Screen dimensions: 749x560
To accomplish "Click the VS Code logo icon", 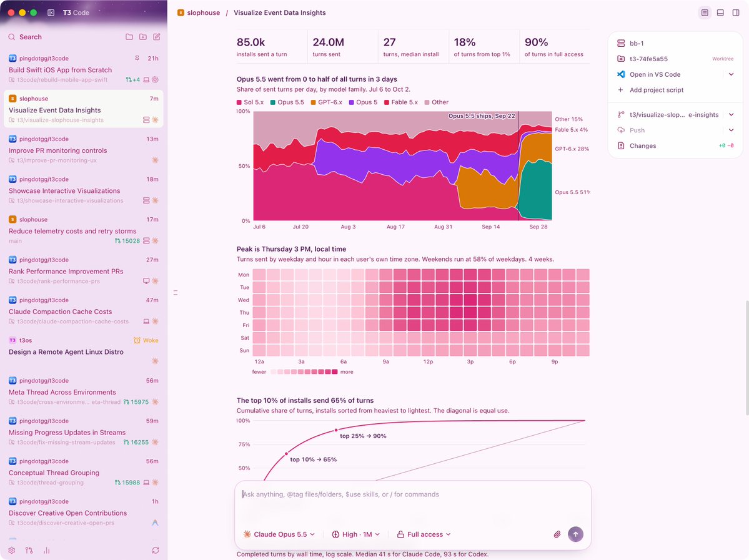I will pos(621,74).
